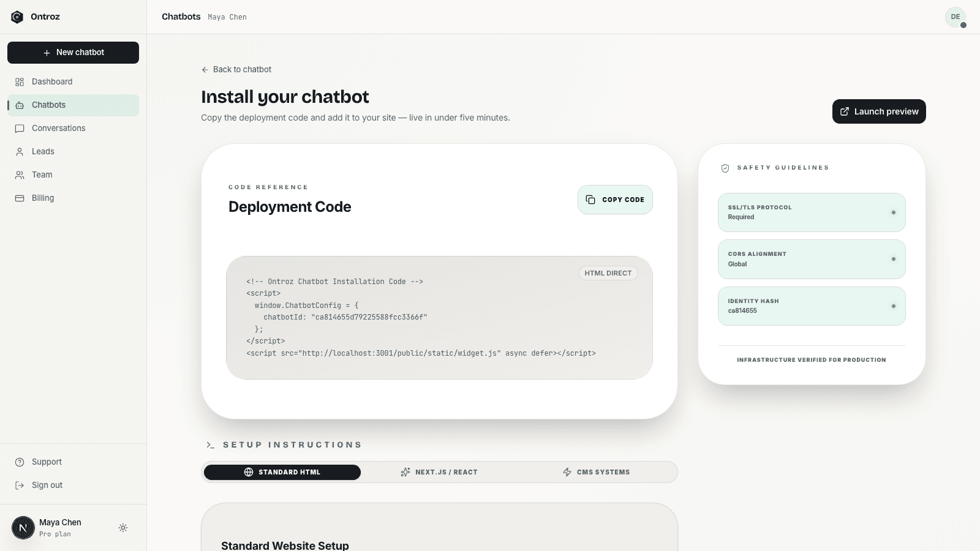Click the Standard Website Setup heading
Viewport: 980px width, 551px height.
[x=285, y=545]
